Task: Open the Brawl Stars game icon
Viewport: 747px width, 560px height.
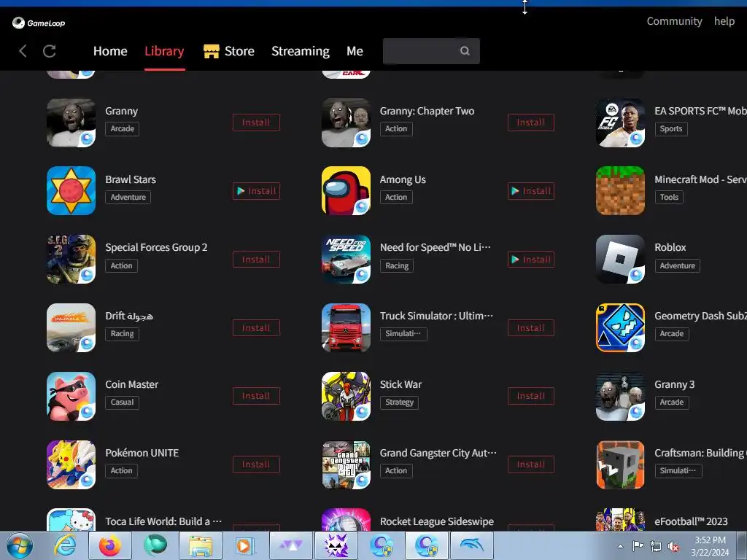Action: 71,190
